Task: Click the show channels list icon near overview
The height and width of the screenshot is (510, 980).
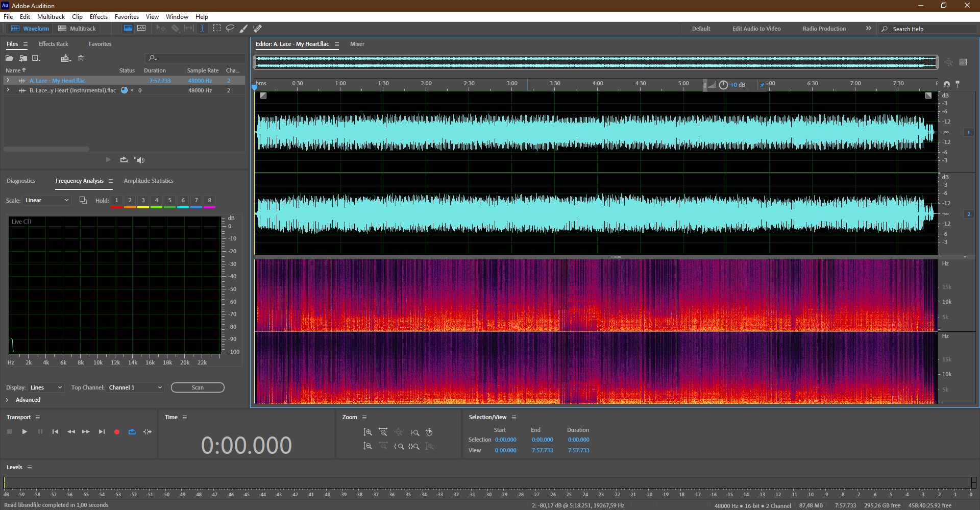Action: tap(963, 62)
